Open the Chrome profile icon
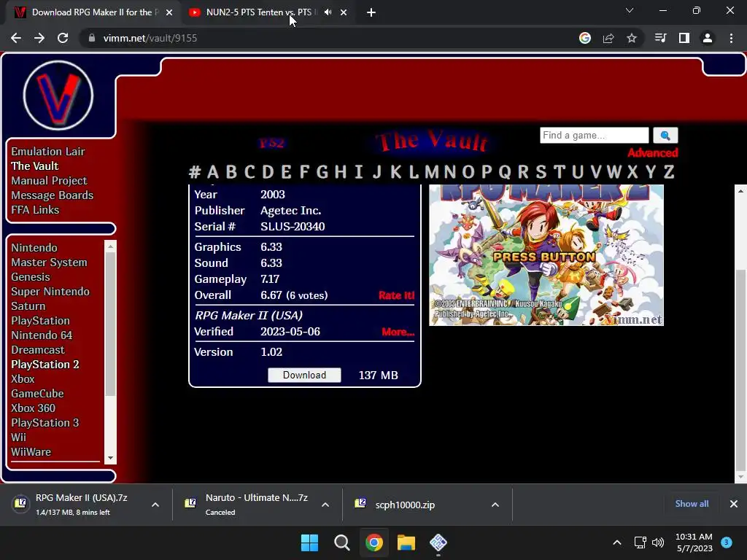This screenshot has height=560, width=747. (708, 38)
